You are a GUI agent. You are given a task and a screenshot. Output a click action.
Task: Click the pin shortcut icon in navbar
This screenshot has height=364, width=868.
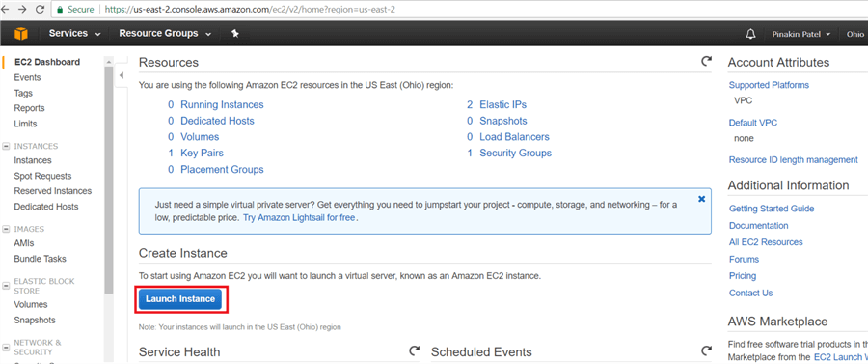234,34
